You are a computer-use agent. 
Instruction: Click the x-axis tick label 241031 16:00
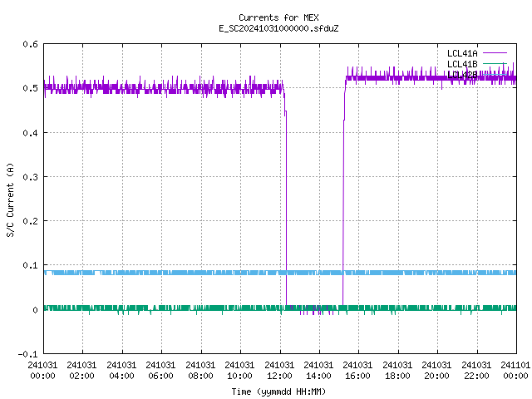(x=357, y=371)
